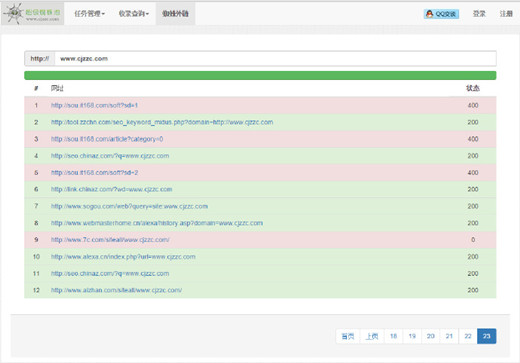This screenshot has height=363, width=520.
Task: Open the tool.zzchn.com seo_keyword link
Action: [162, 122]
